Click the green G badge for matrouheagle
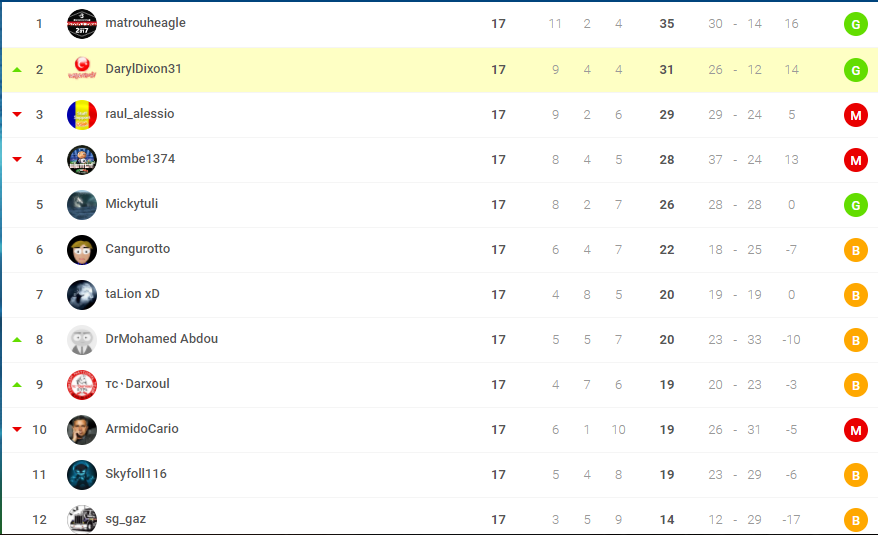Viewport: 878px width, 535px height. (855, 24)
